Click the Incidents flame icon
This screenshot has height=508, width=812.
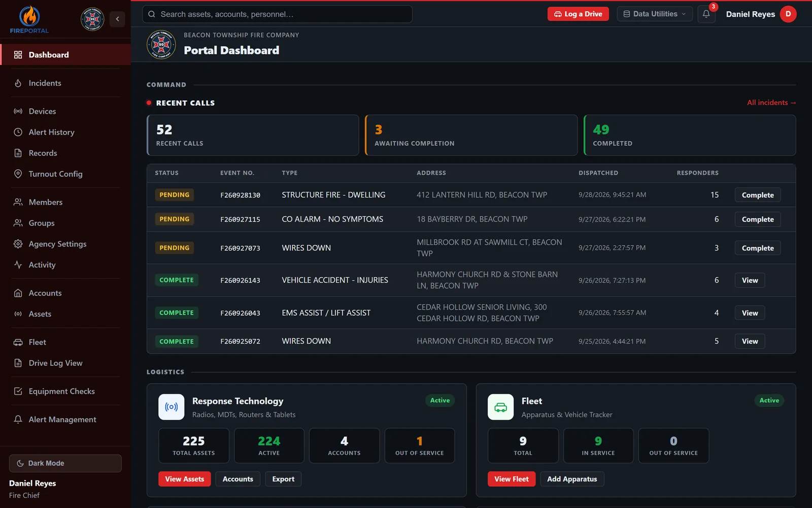click(18, 83)
